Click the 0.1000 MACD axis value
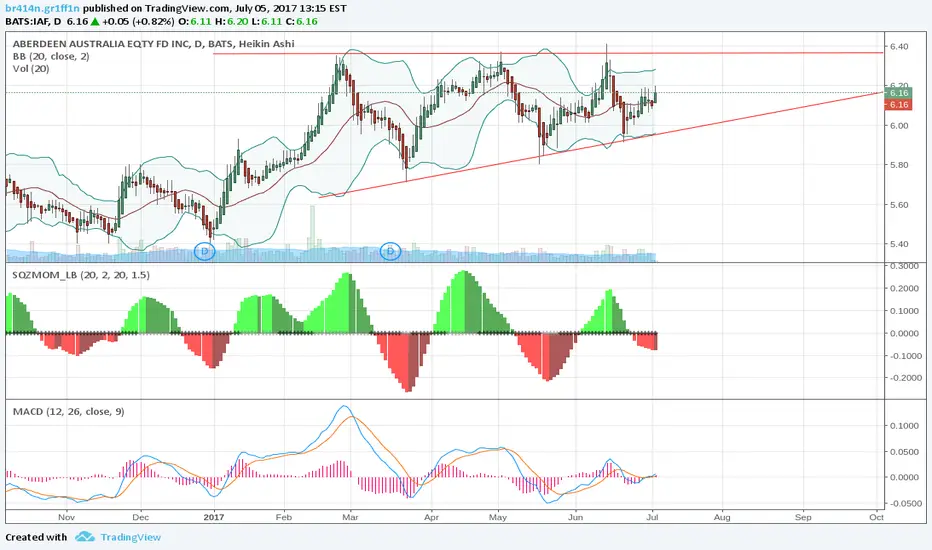932x550 pixels. point(902,426)
